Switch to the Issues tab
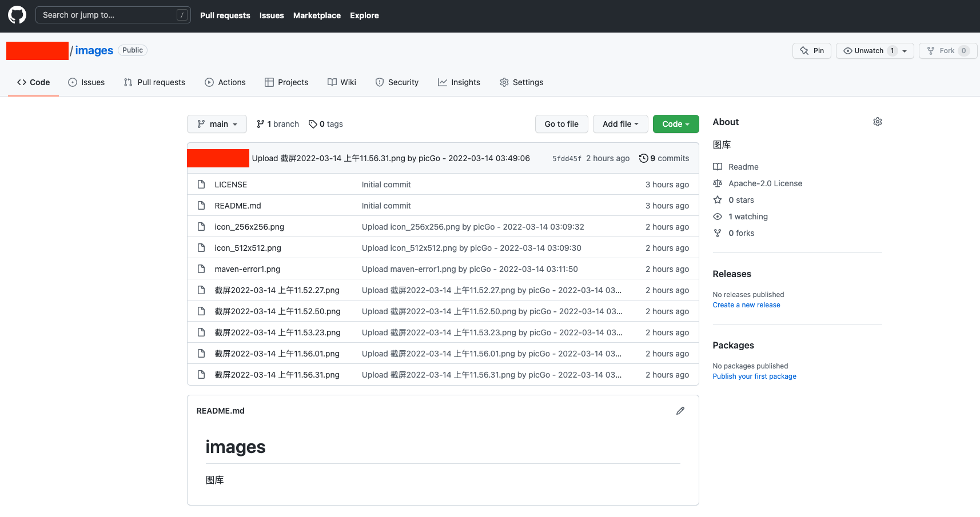980x517 pixels. (86, 82)
